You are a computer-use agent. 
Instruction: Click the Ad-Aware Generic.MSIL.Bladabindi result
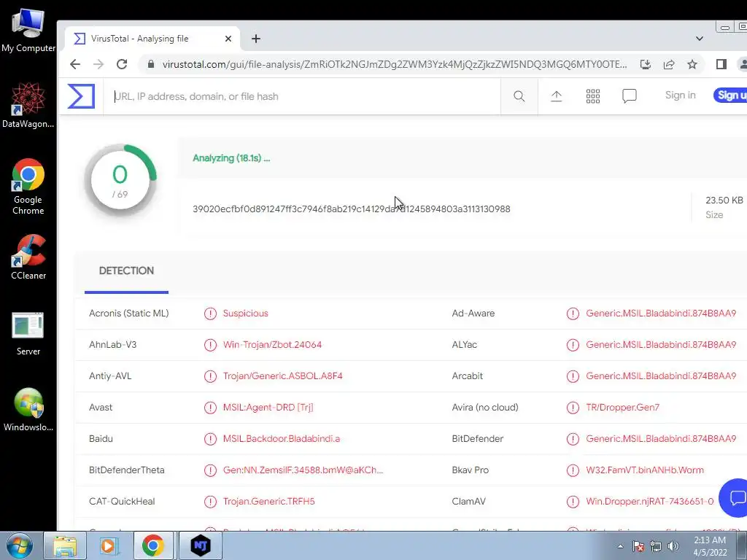point(661,314)
